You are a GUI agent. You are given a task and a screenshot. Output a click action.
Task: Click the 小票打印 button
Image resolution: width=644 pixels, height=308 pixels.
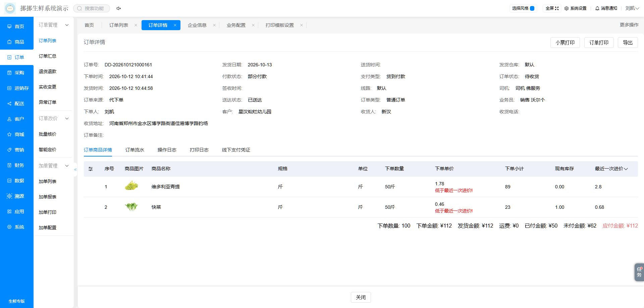565,43
